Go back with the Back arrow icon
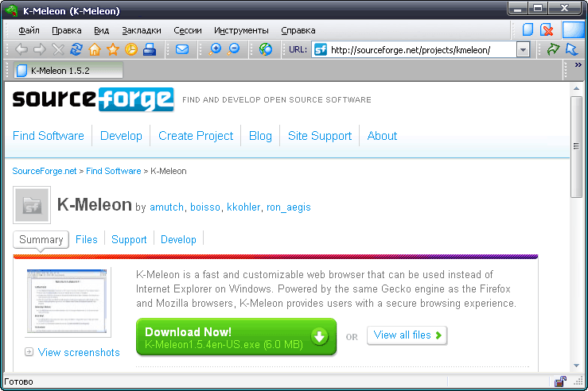588x391 pixels. point(21,49)
